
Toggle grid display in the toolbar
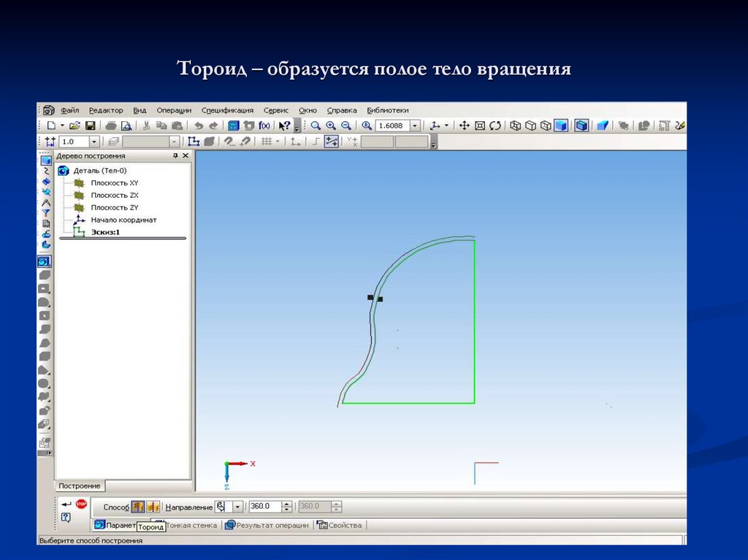click(267, 140)
